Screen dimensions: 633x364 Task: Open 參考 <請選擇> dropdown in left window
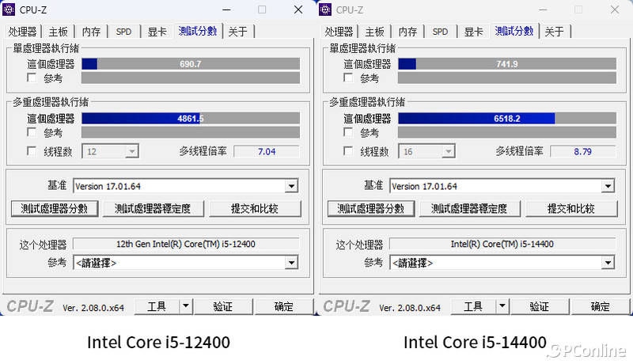point(291,263)
